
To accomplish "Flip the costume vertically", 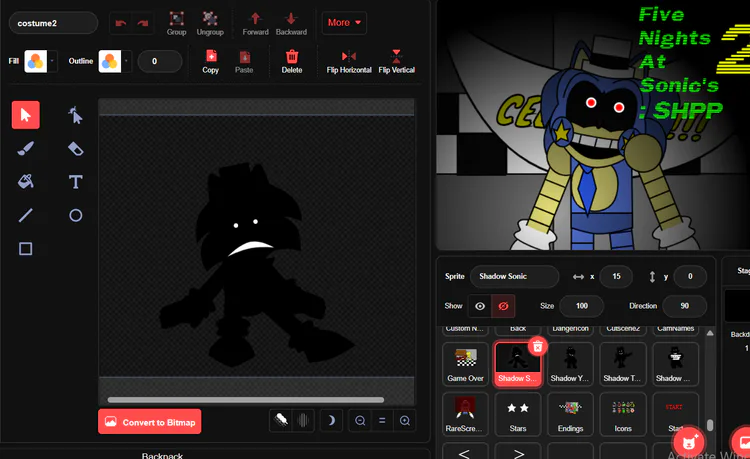I will point(397,61).
